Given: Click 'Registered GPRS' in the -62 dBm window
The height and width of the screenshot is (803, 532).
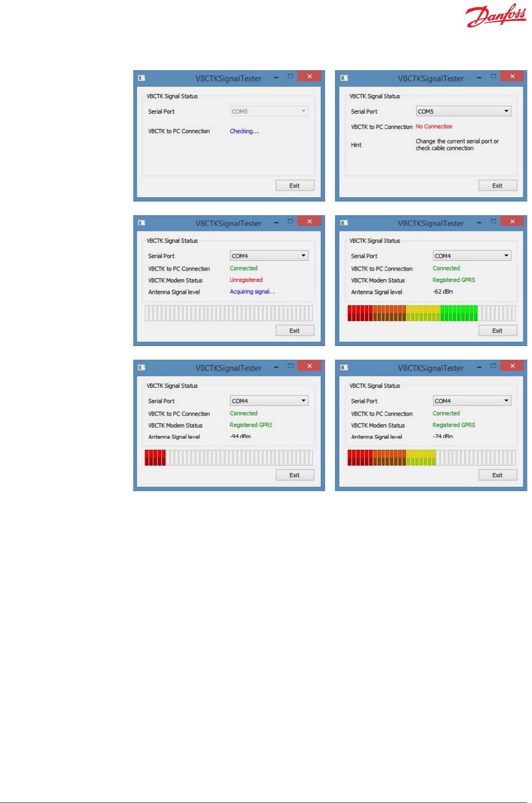Looking at the screenshot, I should point(453,280).
